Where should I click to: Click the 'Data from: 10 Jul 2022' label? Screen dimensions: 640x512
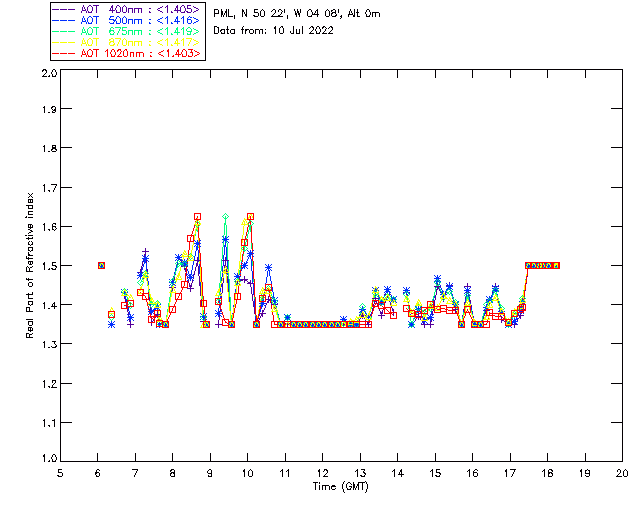coord(273,31)
